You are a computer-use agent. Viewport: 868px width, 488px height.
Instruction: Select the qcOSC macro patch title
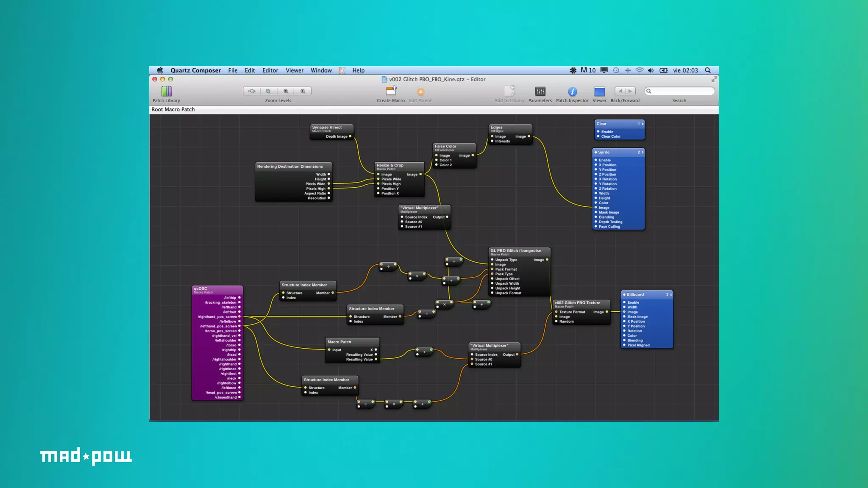pyautogui.click(x=200, y=288)
